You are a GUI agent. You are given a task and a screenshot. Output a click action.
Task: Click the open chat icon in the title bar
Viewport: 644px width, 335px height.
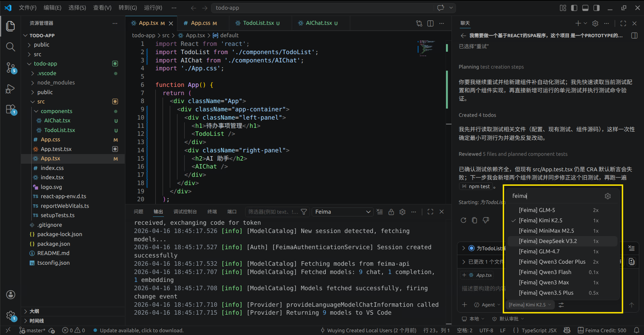440,8
